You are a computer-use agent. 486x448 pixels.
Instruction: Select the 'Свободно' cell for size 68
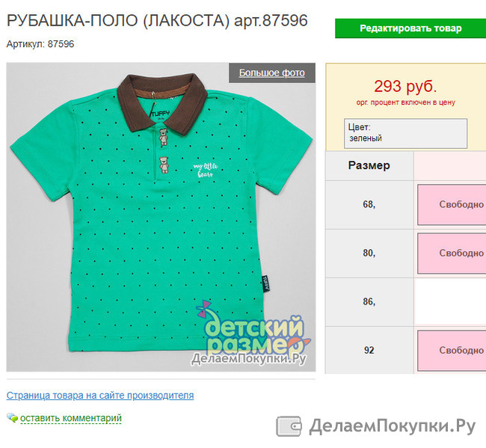tap(452, 205)
